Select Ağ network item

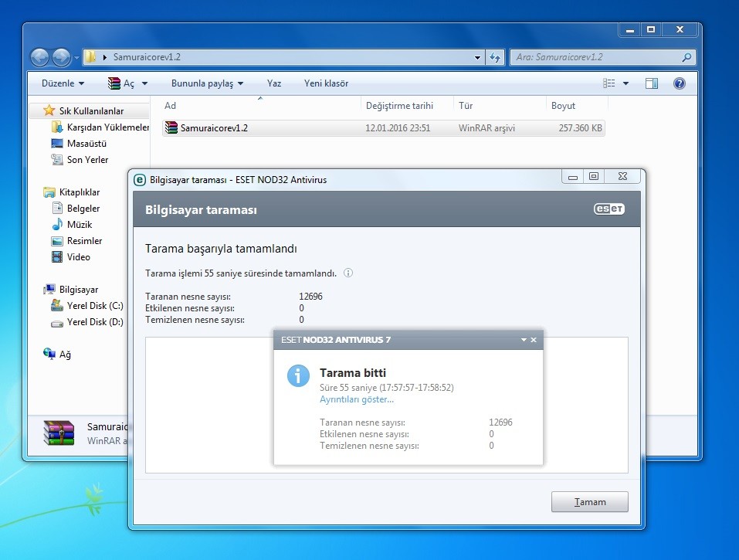[65, 355]
